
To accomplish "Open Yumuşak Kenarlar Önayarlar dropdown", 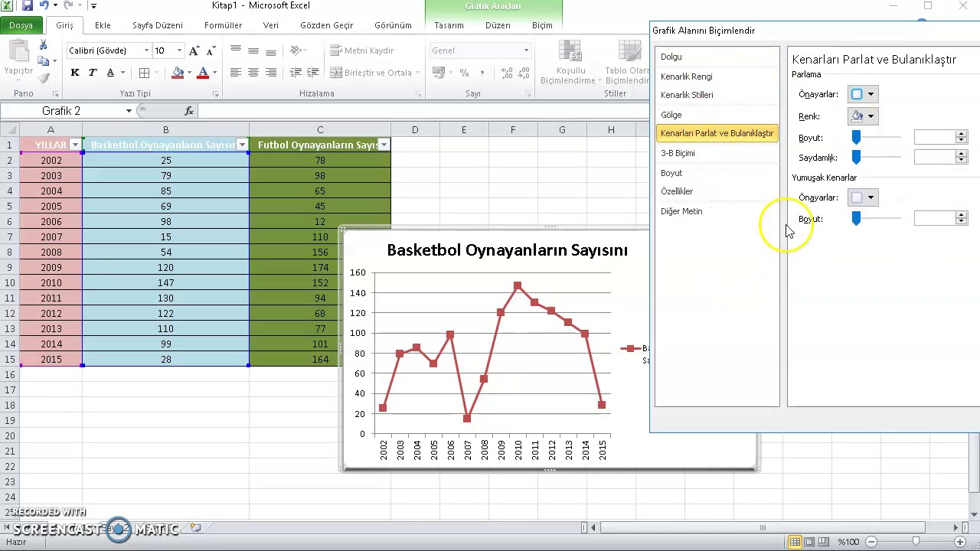I will [x=862, y=197].
